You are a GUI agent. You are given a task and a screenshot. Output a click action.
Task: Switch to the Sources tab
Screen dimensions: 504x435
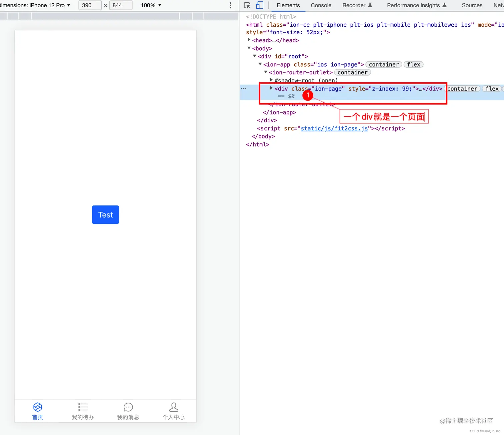(x=472, y=5)
